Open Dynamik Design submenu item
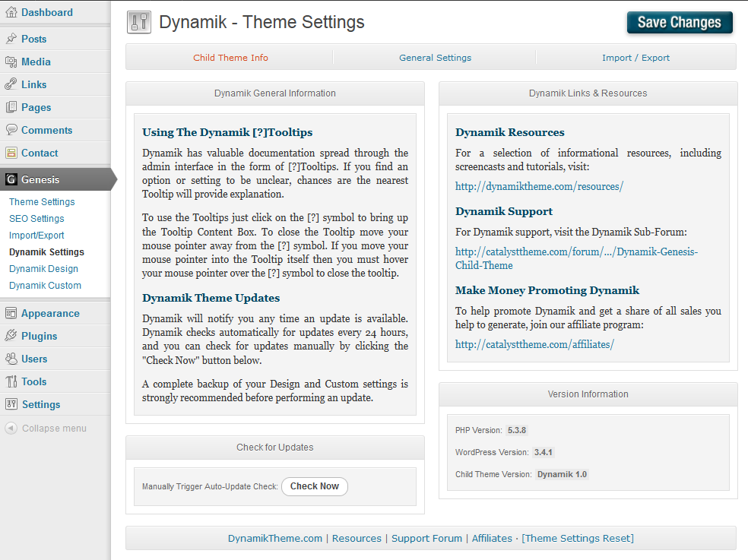This screenshot has width=748, height=560. [x=43, y=269]
